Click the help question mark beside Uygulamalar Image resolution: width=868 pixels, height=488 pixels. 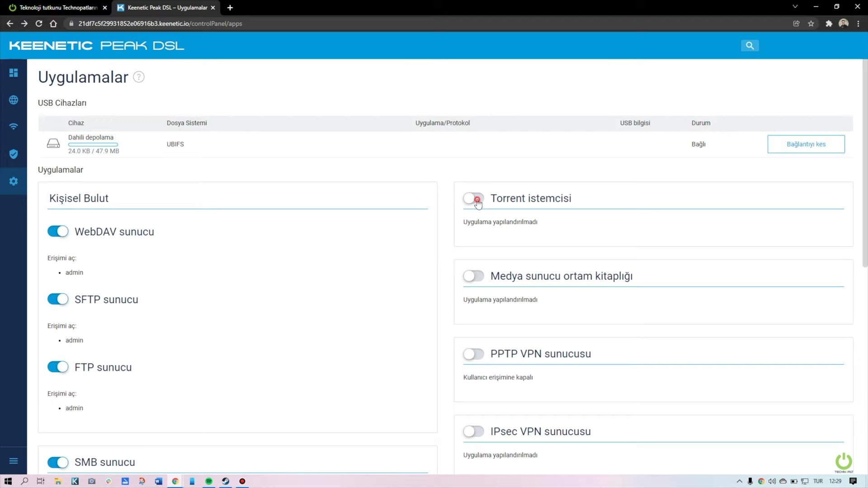click(139, 77)
